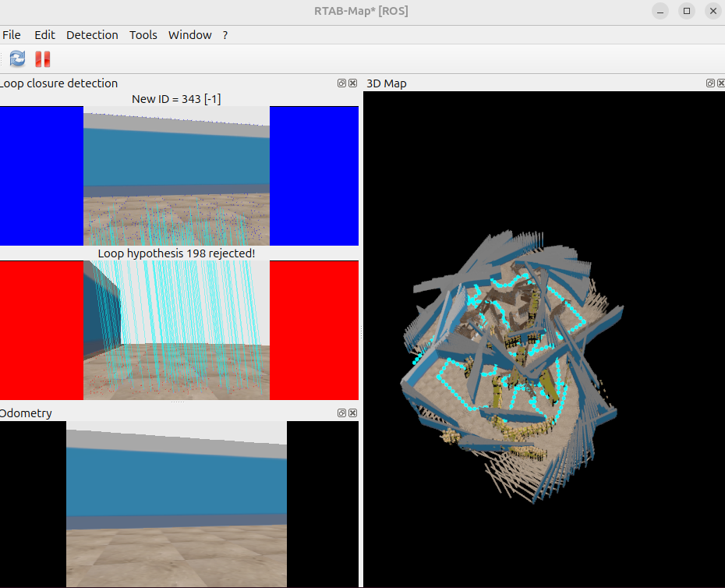
Task: Open the Tools menu
Action: point(143,35)
